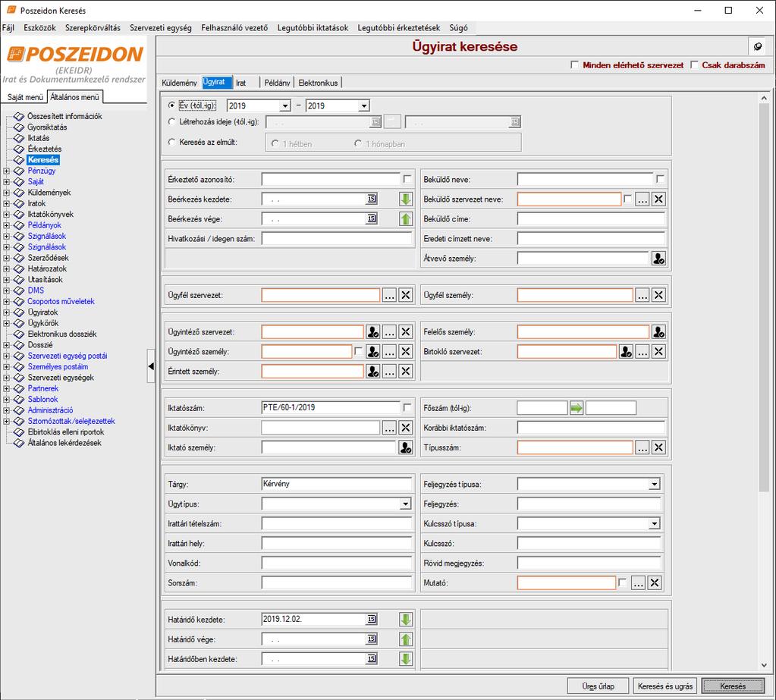Viewport: 776px width, 700px height.
Task: Click the person icon for Felelős személy
Action: pyautogui.click(x=658, y=332)
